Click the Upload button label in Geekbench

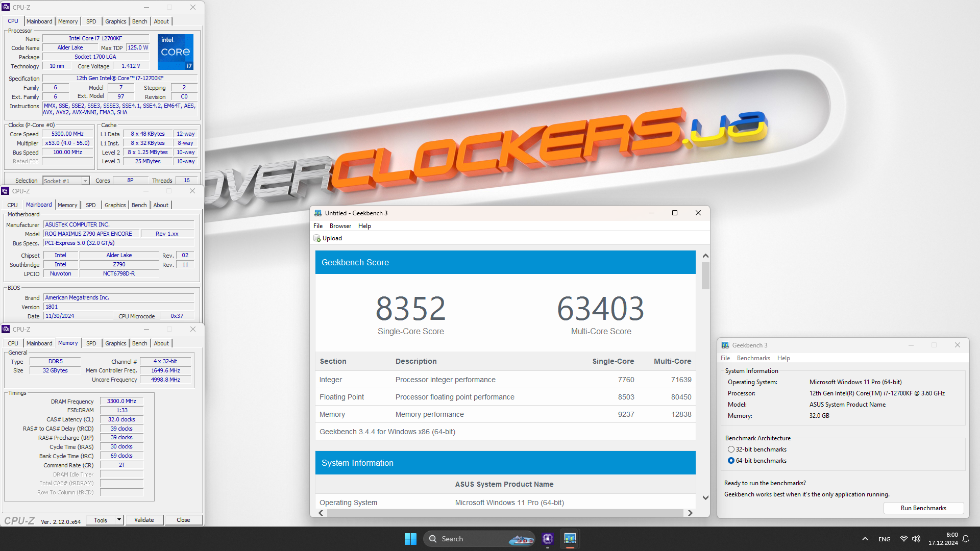click(x=332, y=238)
